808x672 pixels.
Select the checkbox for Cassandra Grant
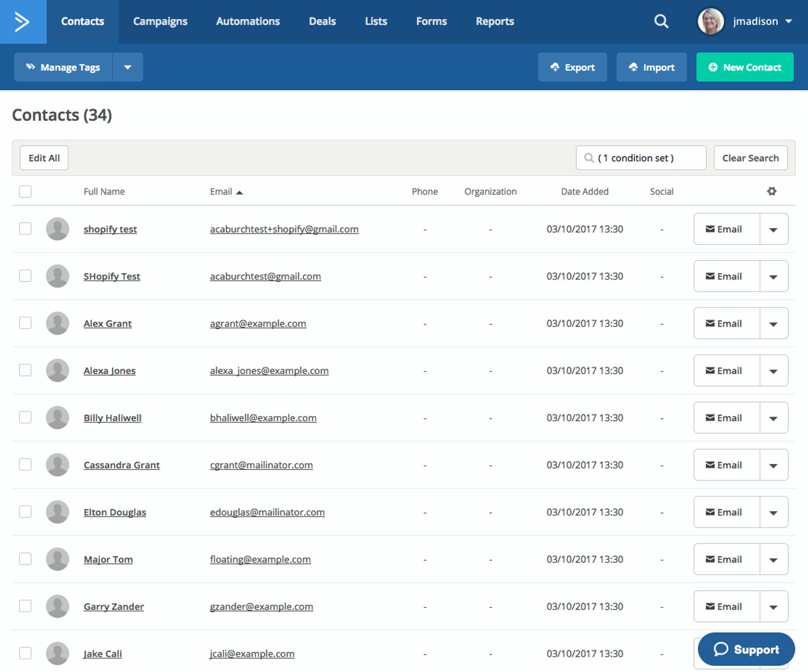[x=25, y=464]
